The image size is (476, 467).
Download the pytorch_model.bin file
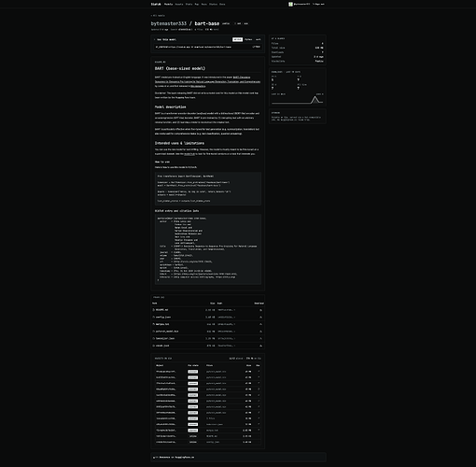(260, 332)
